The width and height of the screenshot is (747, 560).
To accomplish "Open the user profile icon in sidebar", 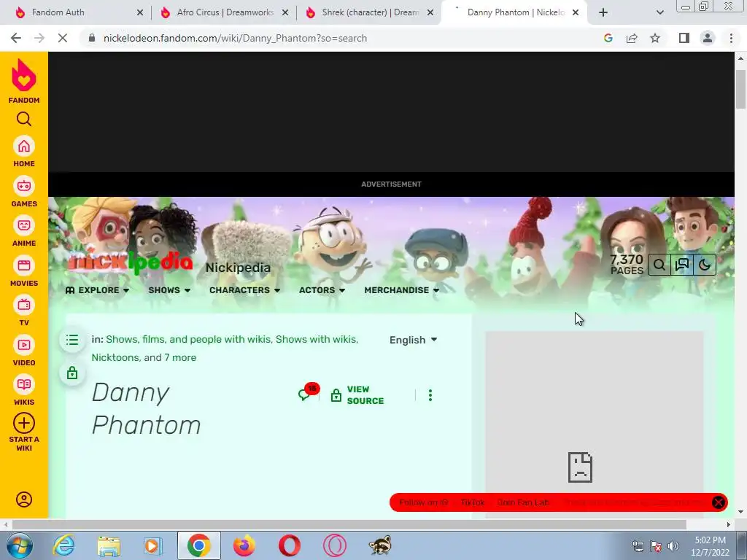I will (24, 499).
